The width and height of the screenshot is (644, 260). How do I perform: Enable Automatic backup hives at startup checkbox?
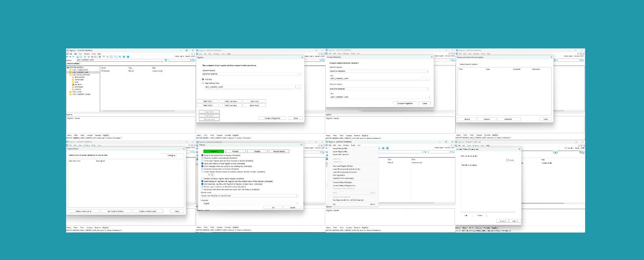click(202, 169)
